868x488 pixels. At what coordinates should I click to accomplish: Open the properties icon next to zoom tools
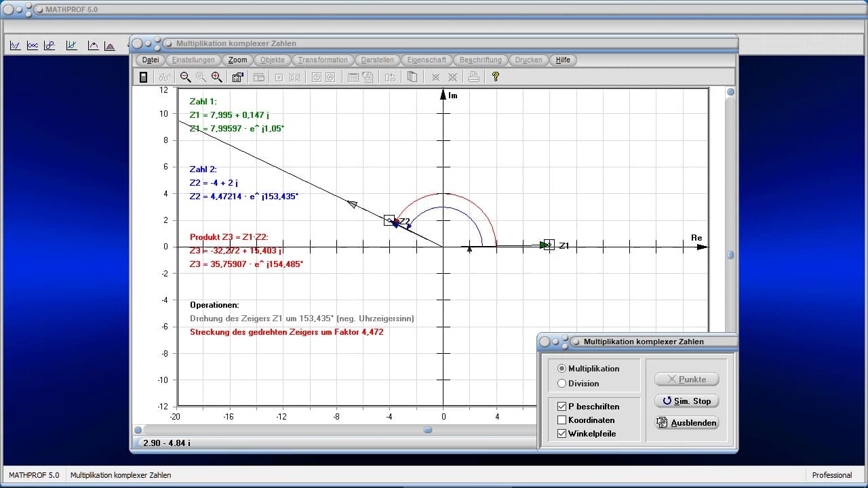[x=237, y=77]
